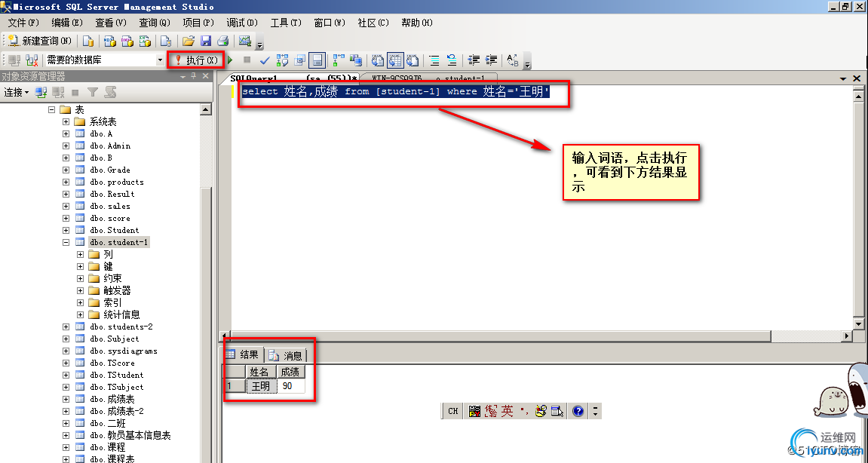The image size is (868, 463).
Task: Switch to the SQLQuery1 editor tab
Action: coord(293,78)
